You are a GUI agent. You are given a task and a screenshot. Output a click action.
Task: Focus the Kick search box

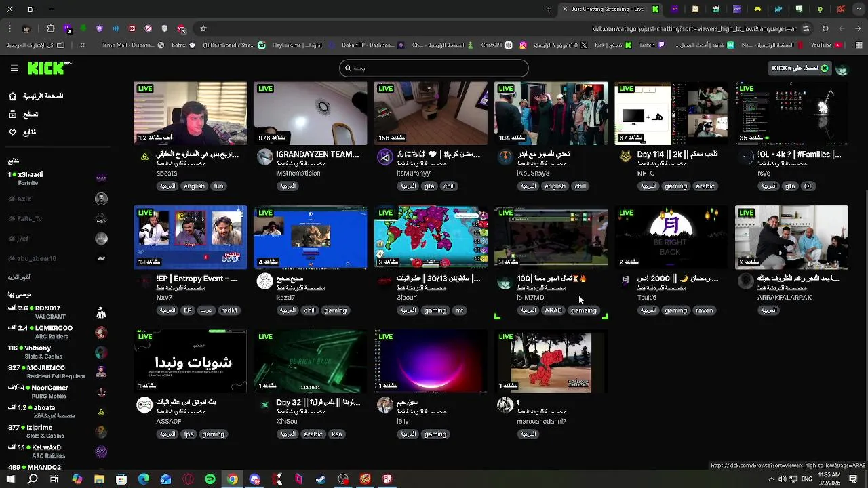tap(434, 68)
